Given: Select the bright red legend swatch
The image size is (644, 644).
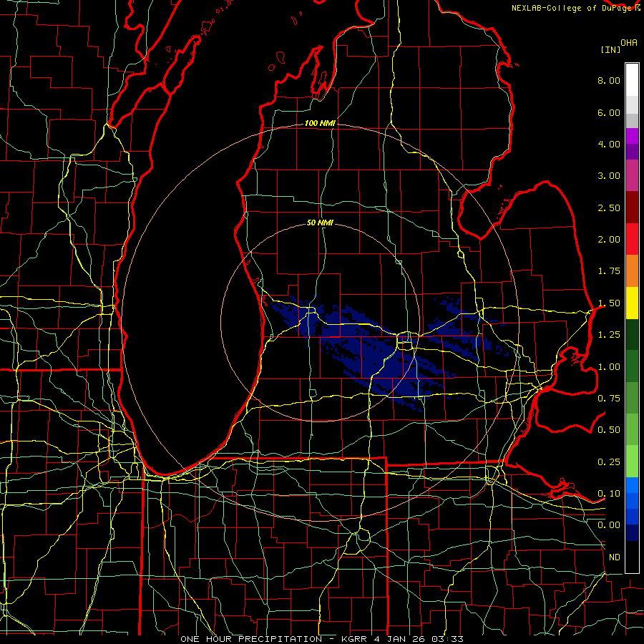Looking at the screenshot, I should (632, 240).
